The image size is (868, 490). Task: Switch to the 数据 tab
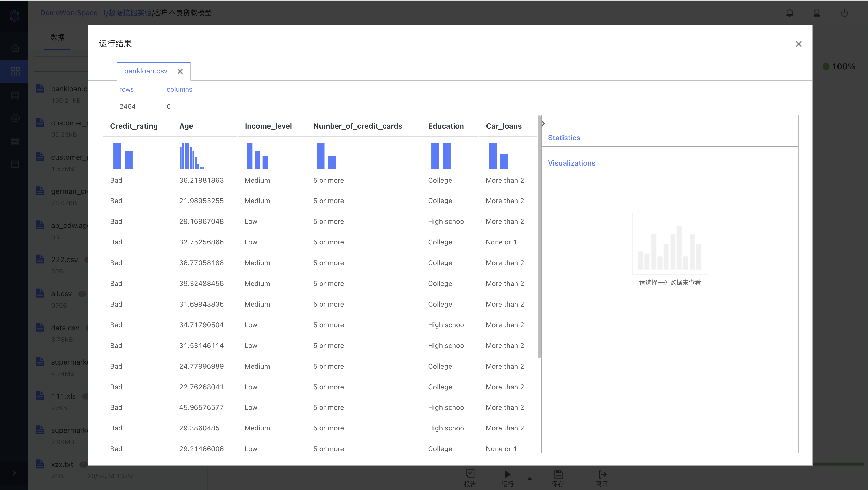pos(57,38)
